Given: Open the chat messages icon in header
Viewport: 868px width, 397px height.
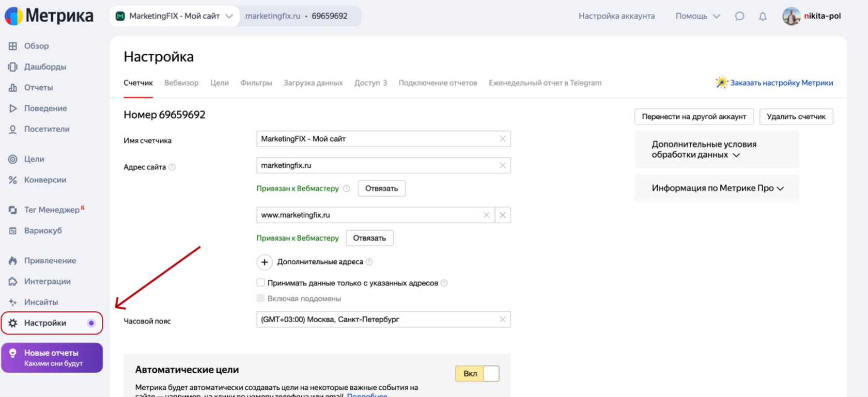Looking at the screenshot, I should tap(739, 16).
